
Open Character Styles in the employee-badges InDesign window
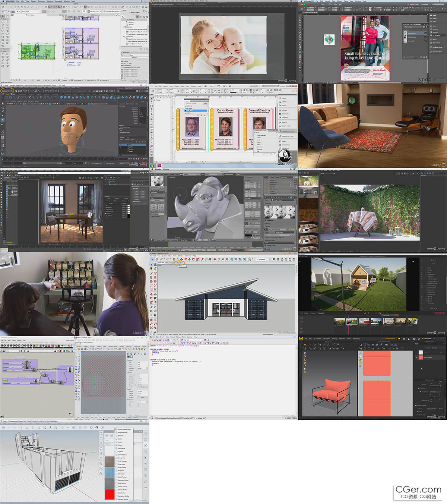point(287,136)
